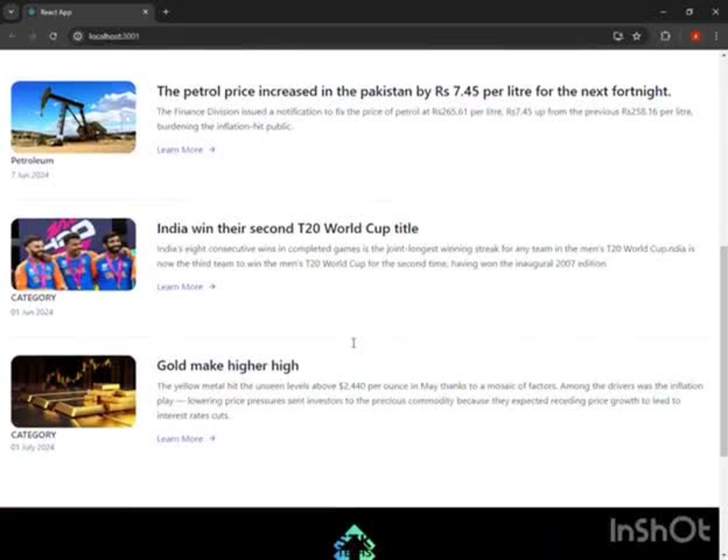Open the extensions puzzle icon

coord(665,36)
